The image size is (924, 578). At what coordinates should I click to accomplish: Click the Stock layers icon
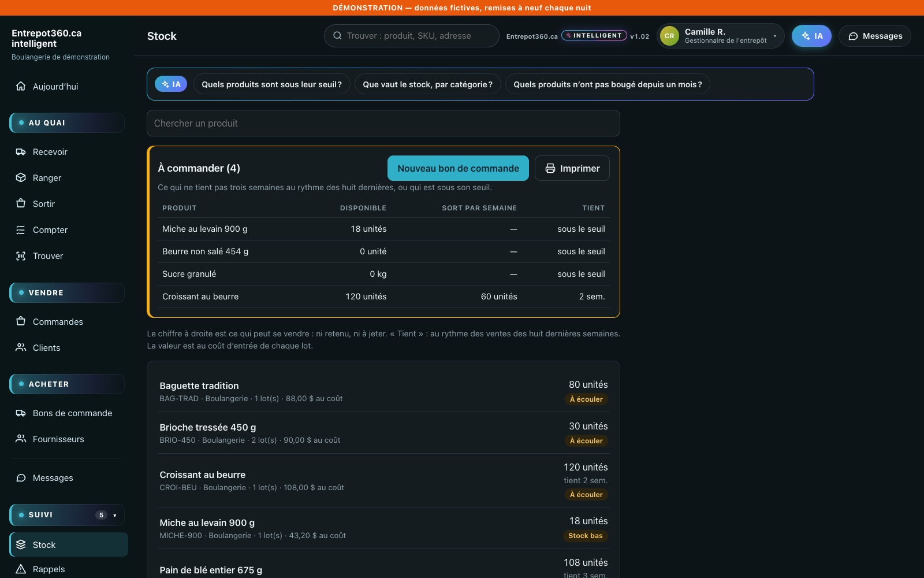point(21,544)
